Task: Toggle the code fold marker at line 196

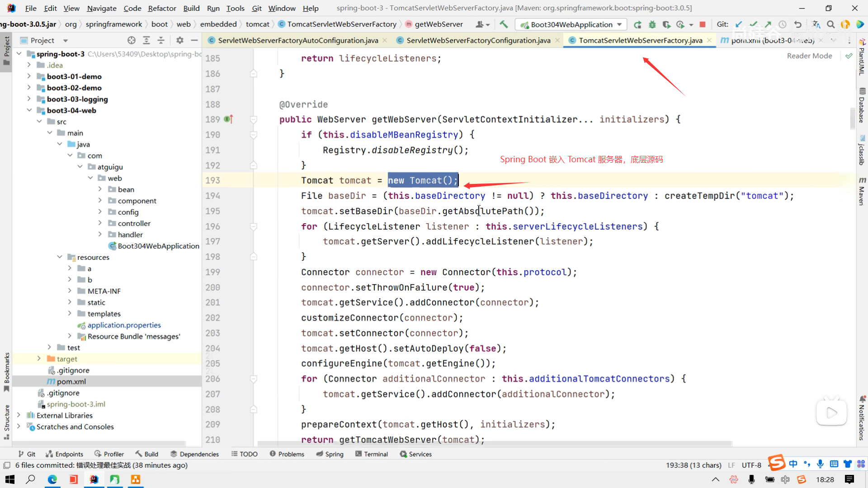Action: click(x=254, y=226)
